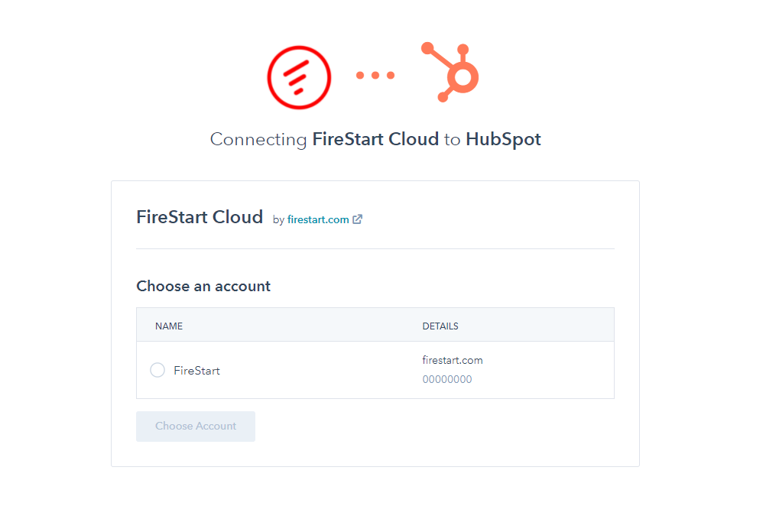This screenshot has width=779, height=532.
Task: Open the firestart.com developer link
Action: 318,219
